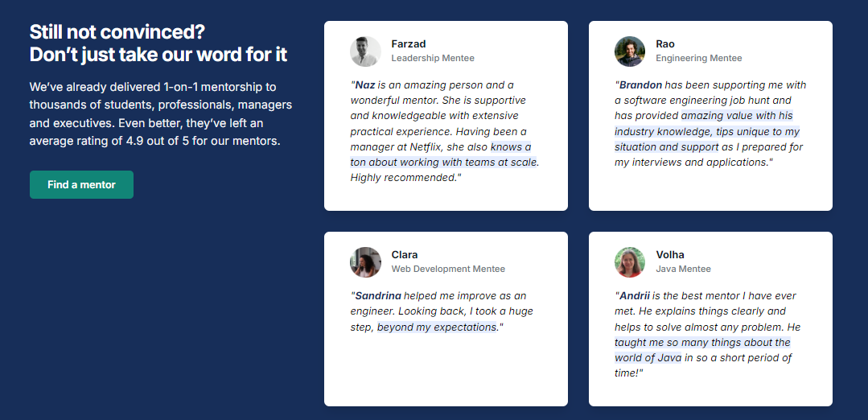Click the Java Mentee label
The image size is (868, 420).
click(684, 269)
